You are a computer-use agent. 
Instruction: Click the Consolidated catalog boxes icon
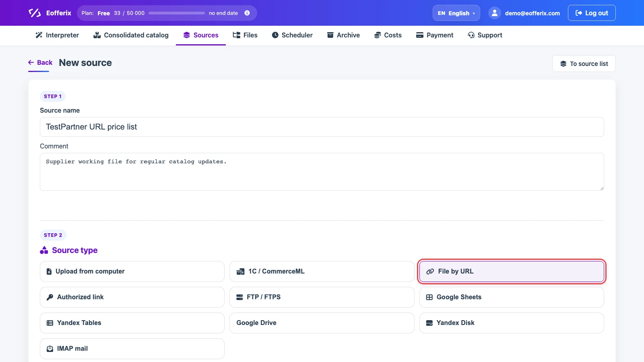[97, 35]
